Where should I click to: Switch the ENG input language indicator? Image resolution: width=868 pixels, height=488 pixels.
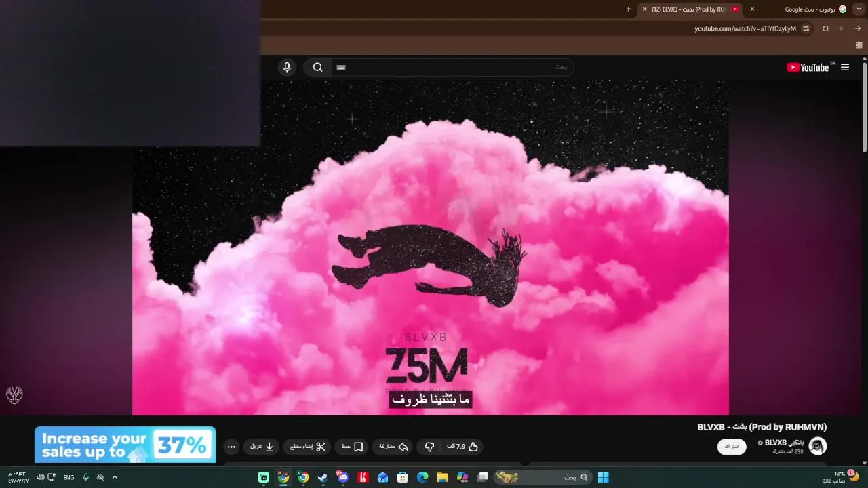(x=68, y=477)
